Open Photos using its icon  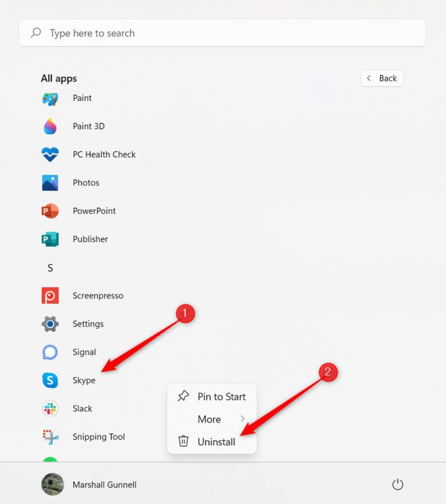[50, 183]
